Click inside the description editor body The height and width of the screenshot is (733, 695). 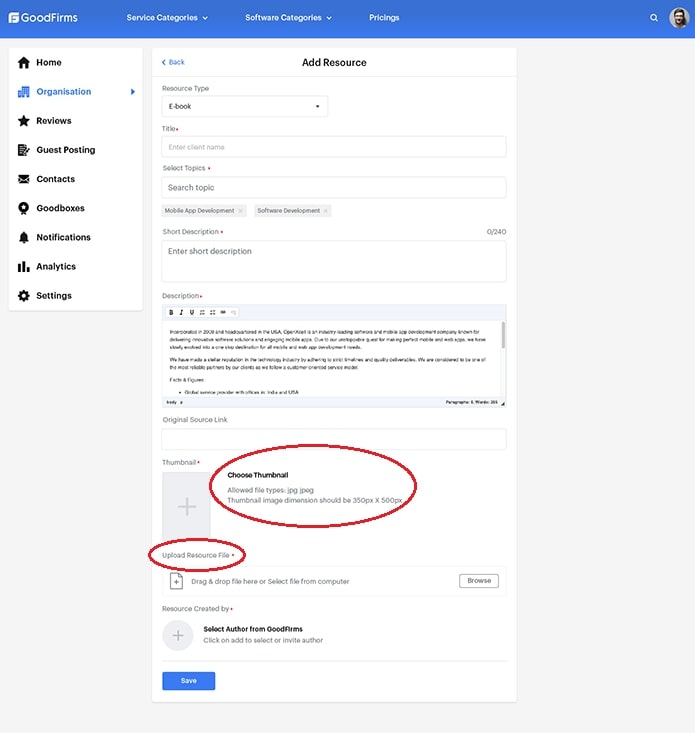[x=331, y=359]
